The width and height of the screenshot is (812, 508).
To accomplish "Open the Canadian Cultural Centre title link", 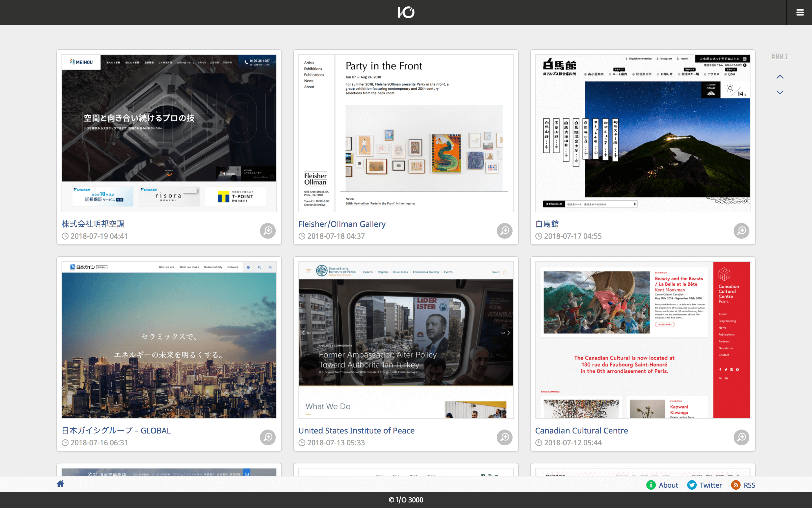I will point(581,431).
